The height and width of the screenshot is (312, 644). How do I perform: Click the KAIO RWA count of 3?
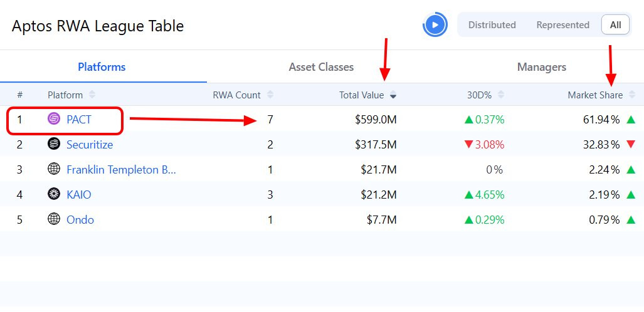[x=270, y=195]
